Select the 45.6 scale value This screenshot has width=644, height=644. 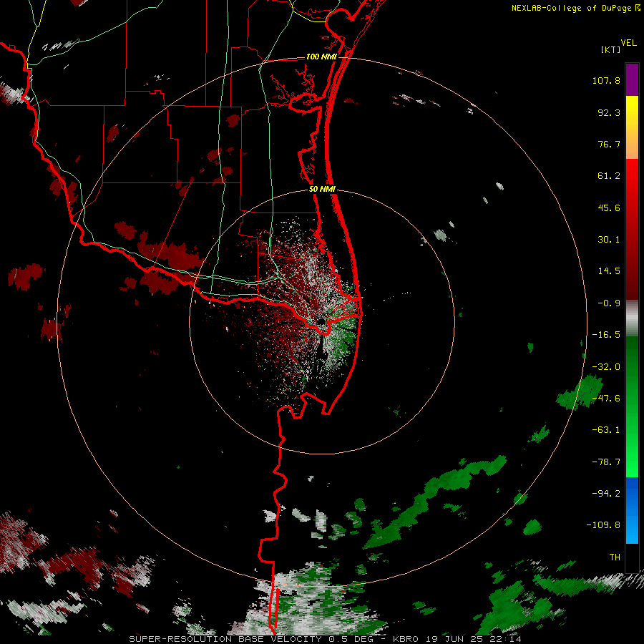(609, 208)
